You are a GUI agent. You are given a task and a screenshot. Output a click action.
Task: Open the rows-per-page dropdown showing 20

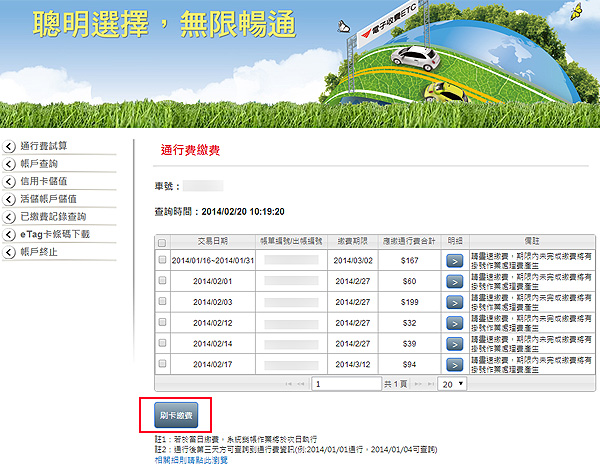pos(453,384)
